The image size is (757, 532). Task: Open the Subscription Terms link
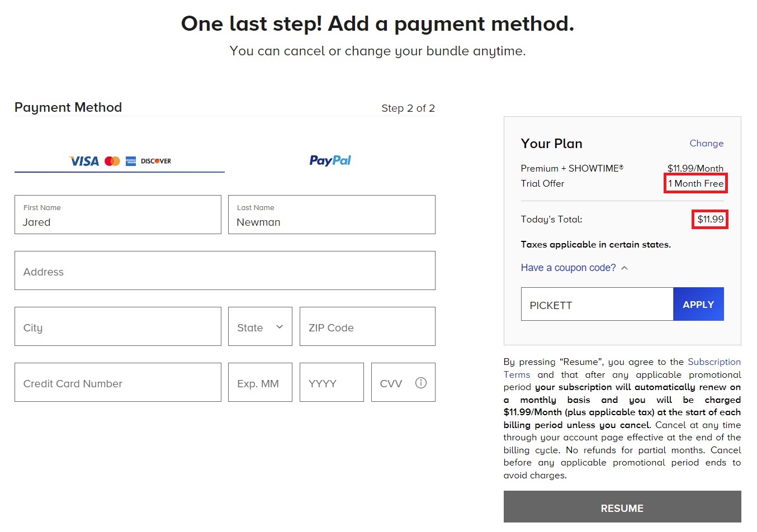coord(714,362)
